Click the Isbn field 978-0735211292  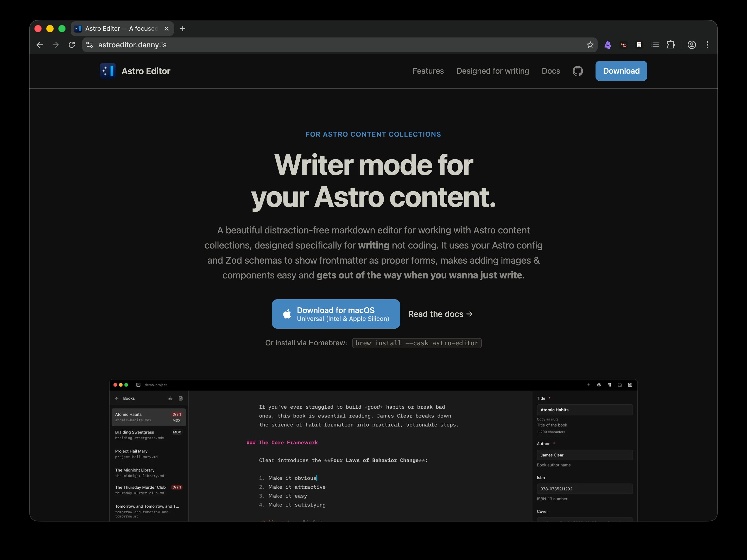(x=585, y=489)
